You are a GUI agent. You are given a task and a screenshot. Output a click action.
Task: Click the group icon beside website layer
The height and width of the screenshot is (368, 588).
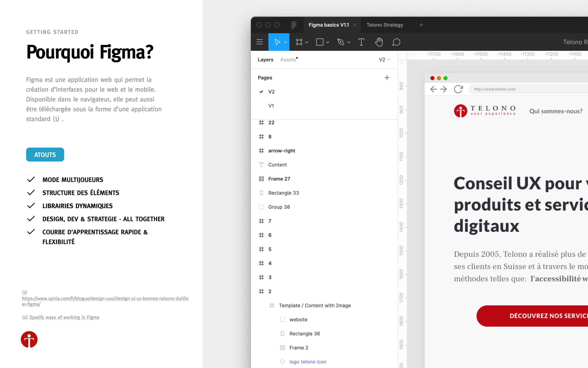click(282, 319)
